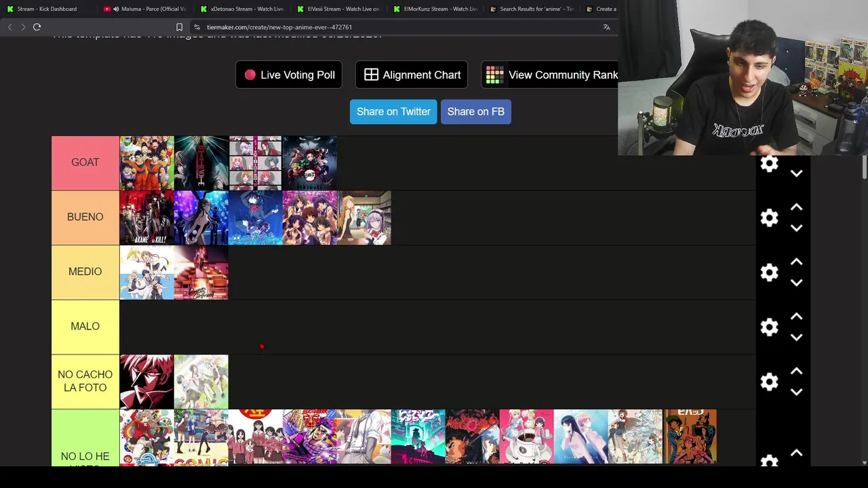Select the pastel girls thumbnail in NO CACHO
The height and width of the screenshot is (488, 868).
[201, 382]
